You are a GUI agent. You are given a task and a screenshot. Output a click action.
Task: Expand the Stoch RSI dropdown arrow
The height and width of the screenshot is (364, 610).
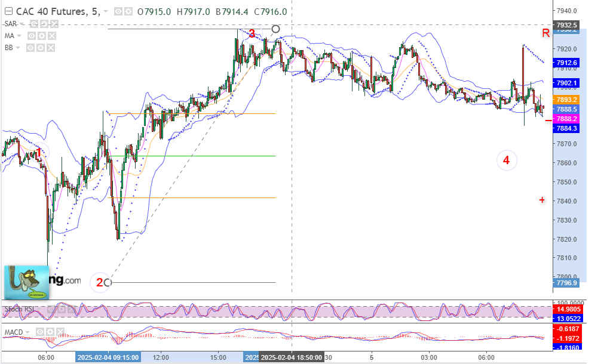point(39,310)
